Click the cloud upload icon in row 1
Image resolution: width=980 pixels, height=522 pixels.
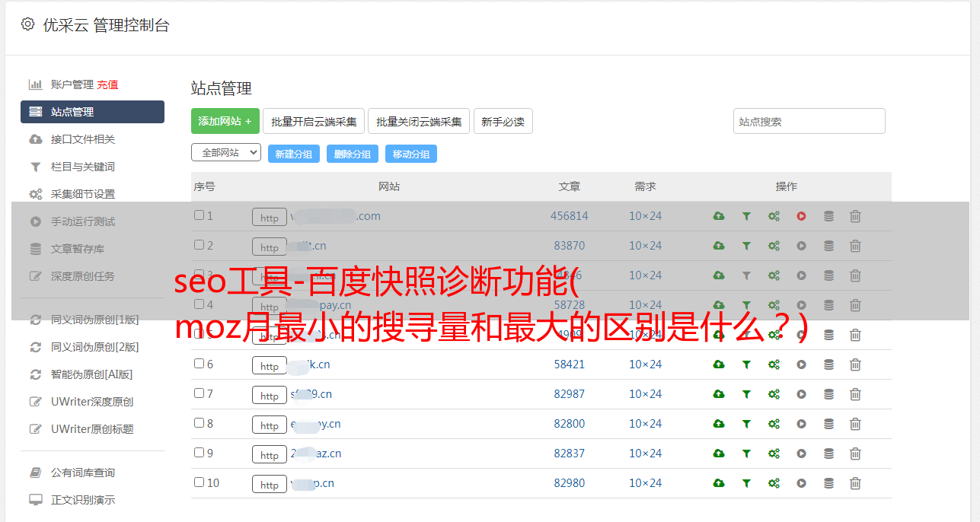pyautogui.click(x=719, y=216)
